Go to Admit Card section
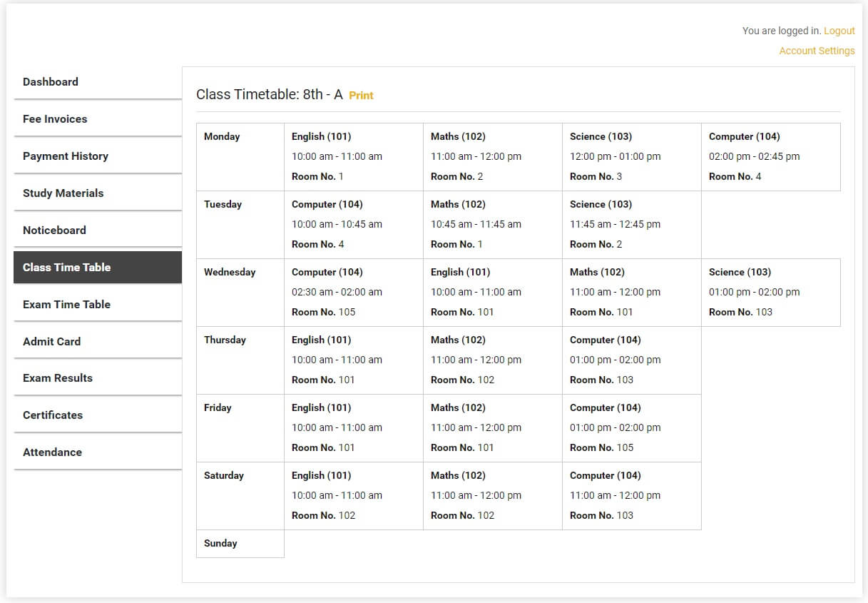The width and height of the screenshot is (868, 603). pos(51,342)
